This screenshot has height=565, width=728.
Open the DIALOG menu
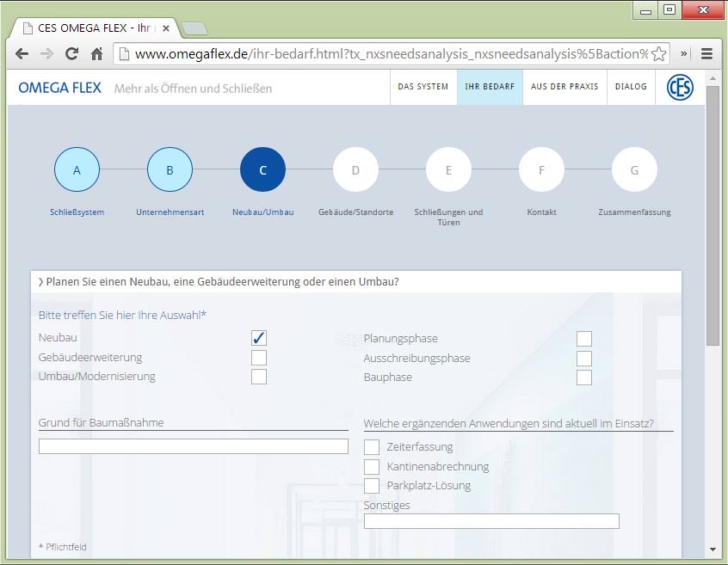click(631, 87)
